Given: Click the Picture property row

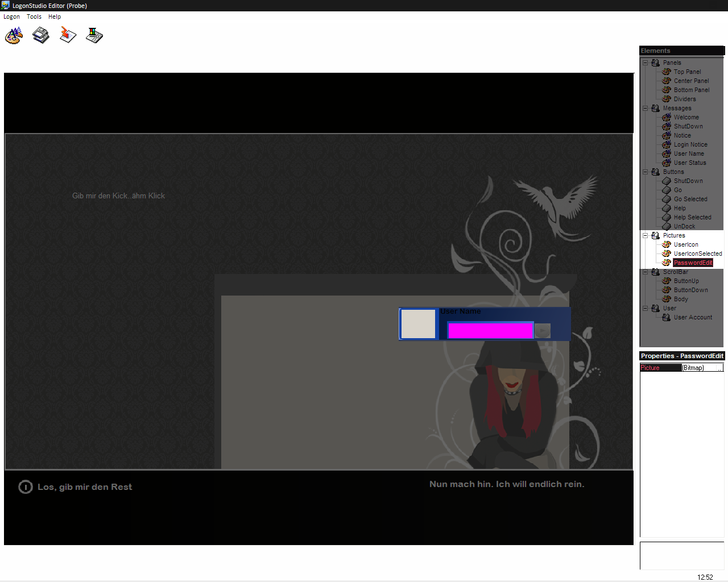Looking at the screenshot, I should 681,368.
